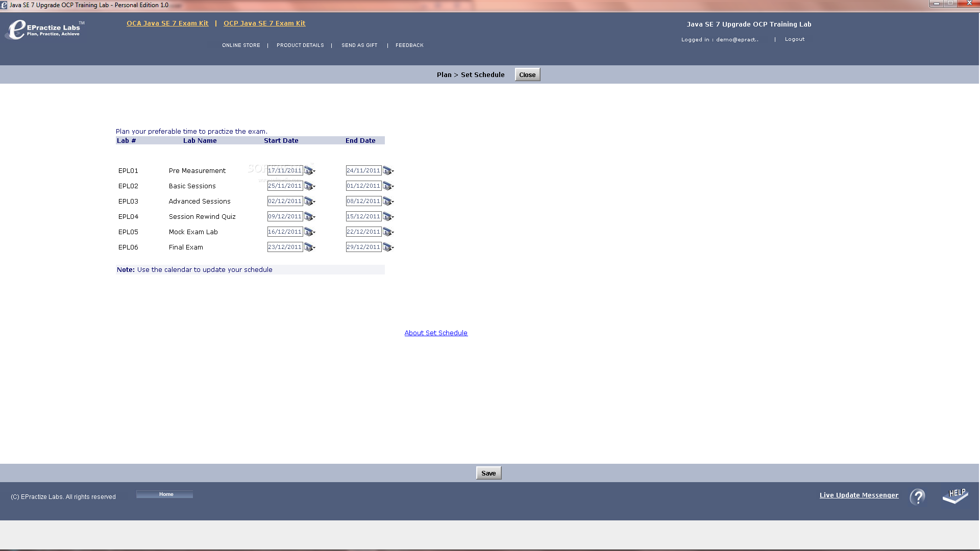Click the End Date column header
980x551 pixels.
tap(360, 141)
